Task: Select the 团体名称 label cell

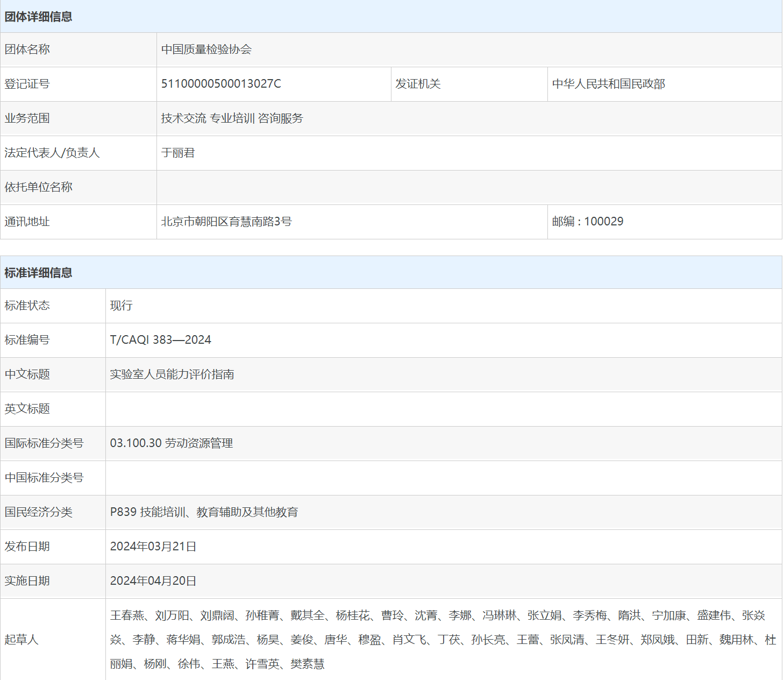Action: tap(79, 49)
